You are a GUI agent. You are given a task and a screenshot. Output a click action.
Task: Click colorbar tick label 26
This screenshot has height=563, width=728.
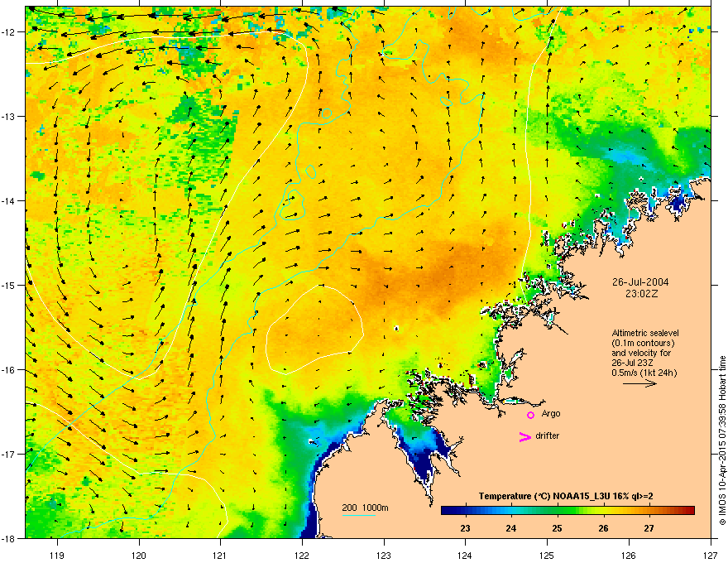point(603,528)
